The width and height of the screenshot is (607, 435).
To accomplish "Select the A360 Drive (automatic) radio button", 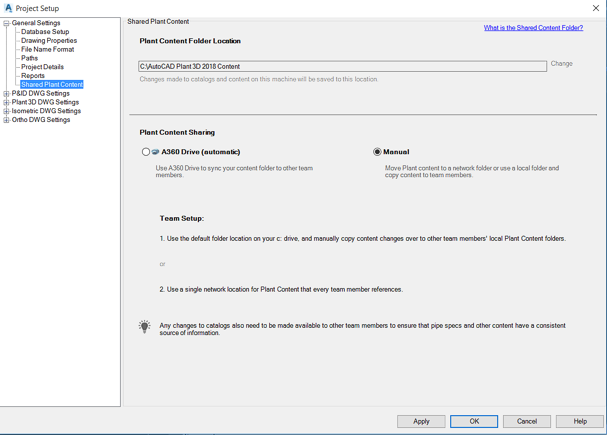I will 146,152.
